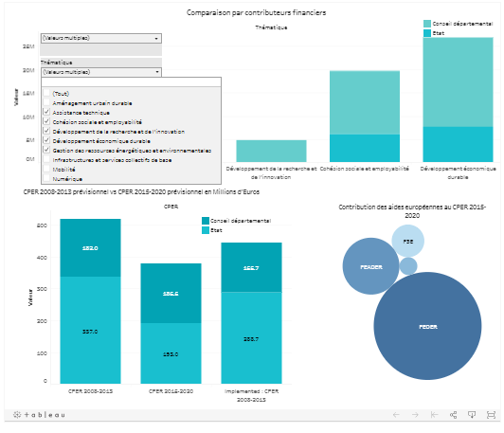
Task: Select the FEADER bubble
Action: [371, 266]
